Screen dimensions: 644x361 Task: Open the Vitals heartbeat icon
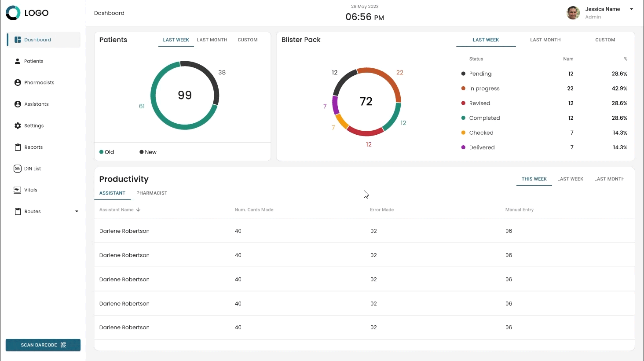point(18,190)
